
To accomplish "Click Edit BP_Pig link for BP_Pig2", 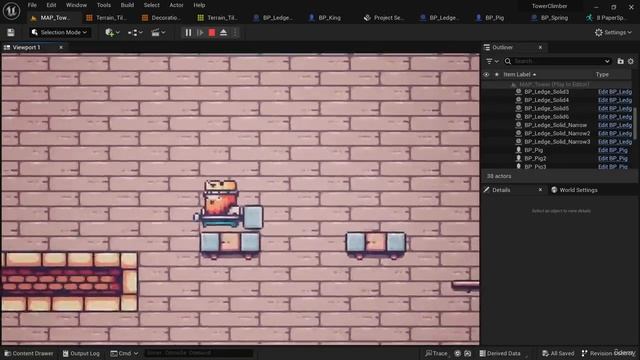I will 613,158.
